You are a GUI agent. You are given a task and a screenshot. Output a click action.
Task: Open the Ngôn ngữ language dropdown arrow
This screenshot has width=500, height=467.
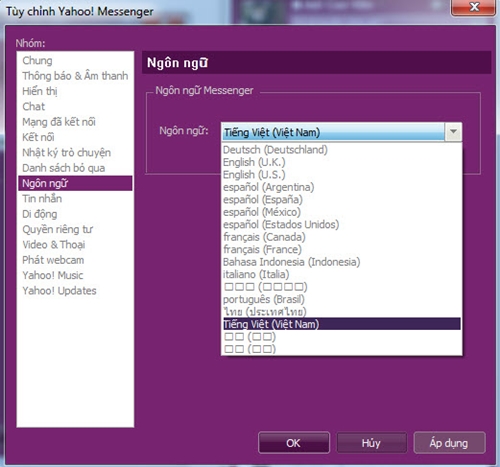tap(453, 132)
